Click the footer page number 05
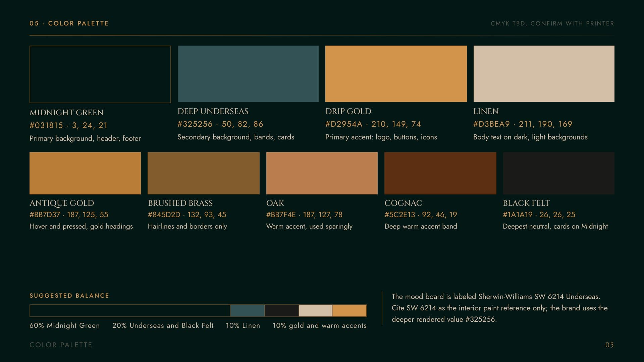Image resolution: width=644 pixels, height=362 pixels. pos(610,345)
